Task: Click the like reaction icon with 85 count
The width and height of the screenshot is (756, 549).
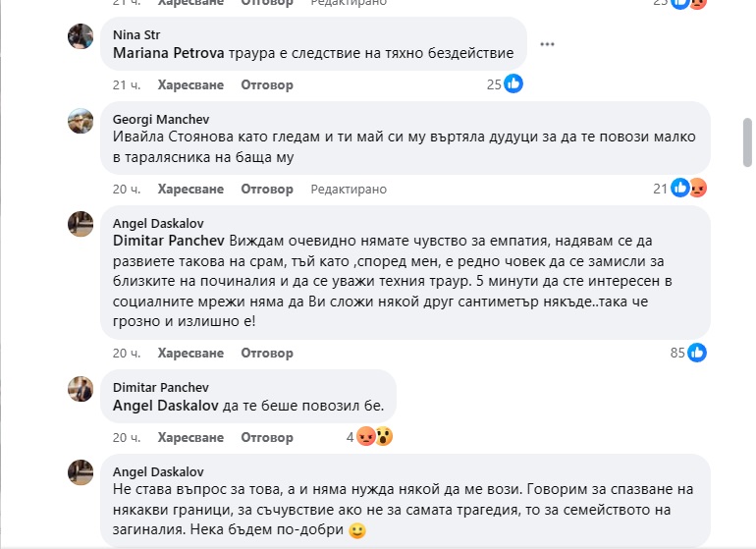Action: (697, 353)
